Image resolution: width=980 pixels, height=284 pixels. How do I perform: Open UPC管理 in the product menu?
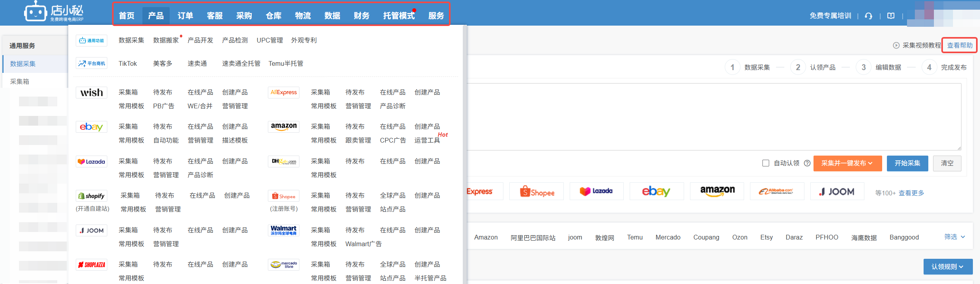point(270,40)
